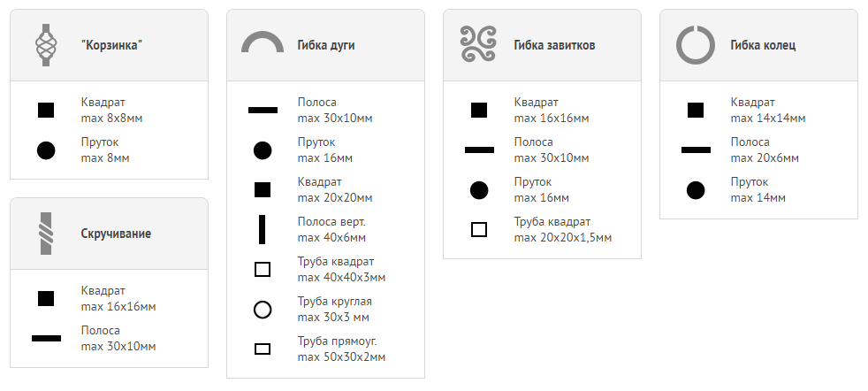
Task: Click the arc icon beside Гибка дуги
Action: click(263, 42)
